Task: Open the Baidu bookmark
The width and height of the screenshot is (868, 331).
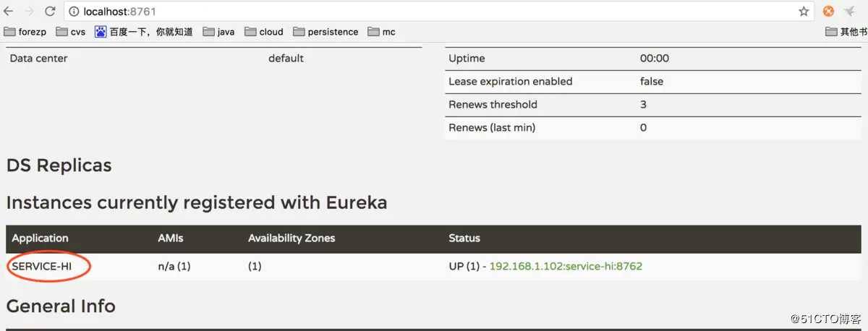Action: pos(143,32)
